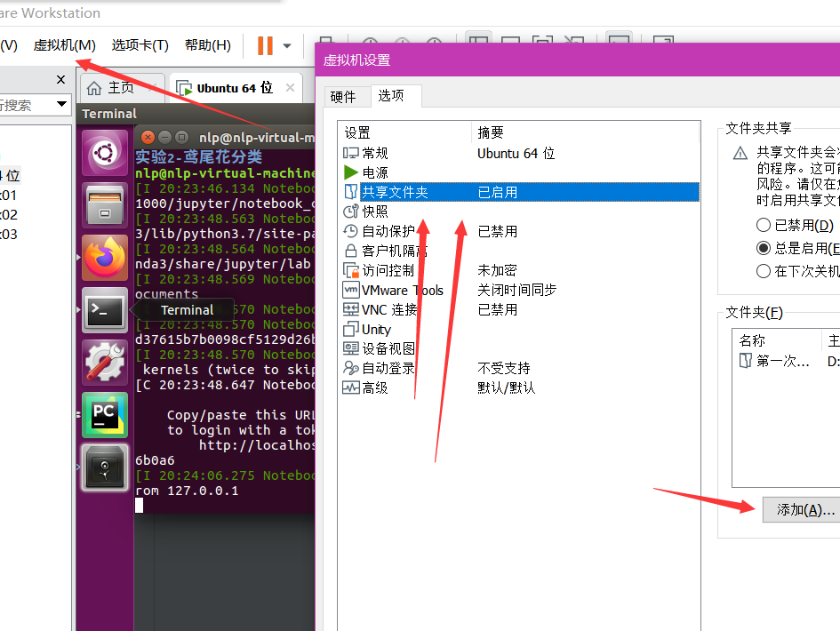Viewport: 840px width, 631px height.
Task: Select 自动保护 settings row
Action: 518,231
